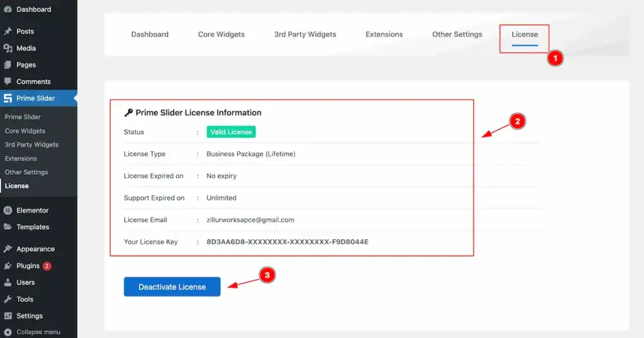This screenshot has height=338, width=644.
Task: Click the Users person icon
Action: click(8, 282)
